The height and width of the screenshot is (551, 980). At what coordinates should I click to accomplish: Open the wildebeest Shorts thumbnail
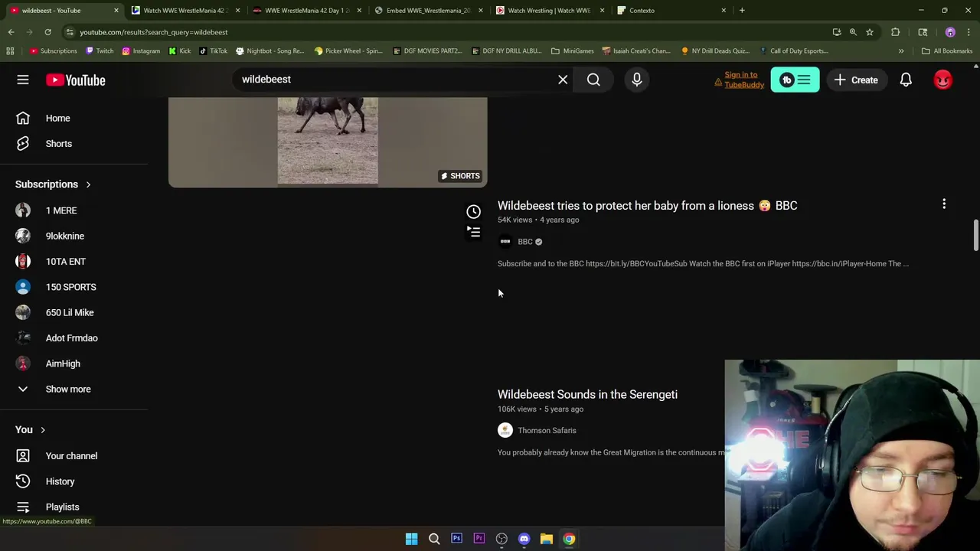click(x=328, y=142)
